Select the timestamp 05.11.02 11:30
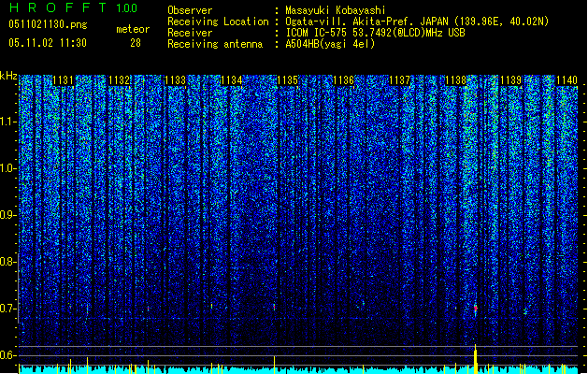Screen dimensions: 588x374 coord(48,43)
